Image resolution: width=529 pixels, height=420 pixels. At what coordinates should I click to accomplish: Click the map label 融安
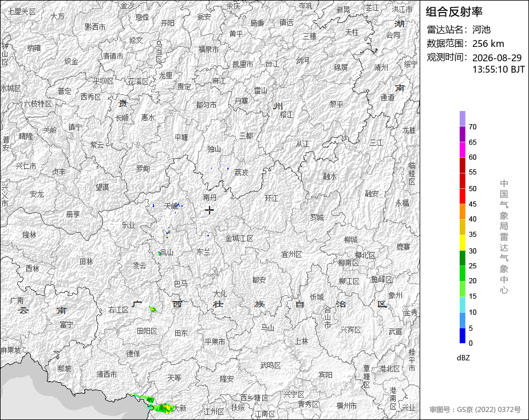pyautogui.click(x=372, y=193)
